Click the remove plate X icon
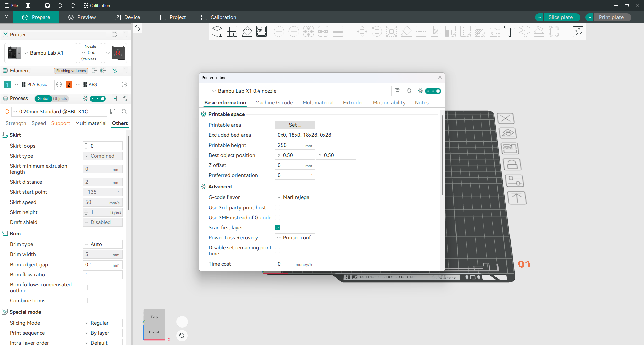 pyautogui.click(x=505, y=118)
